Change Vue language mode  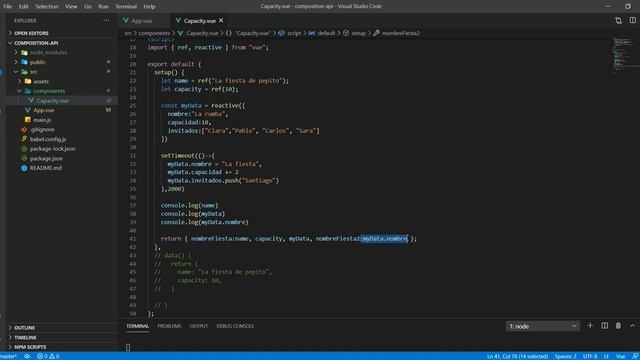(620, 356)
